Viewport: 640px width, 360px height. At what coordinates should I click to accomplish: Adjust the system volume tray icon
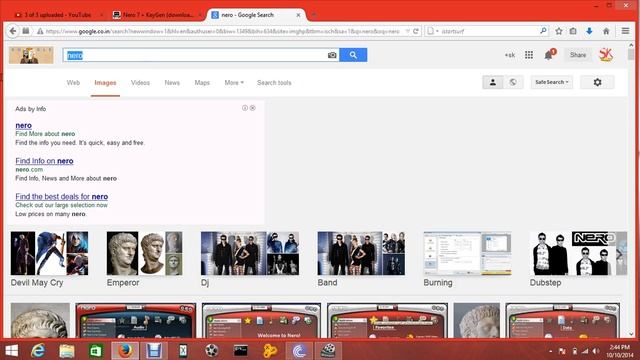(596, 351)
